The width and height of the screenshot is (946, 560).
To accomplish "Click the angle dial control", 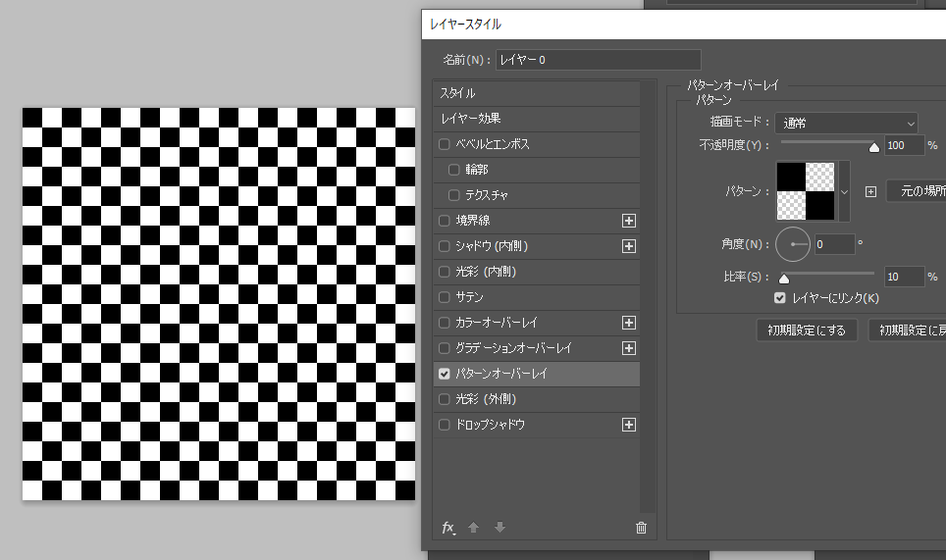I will click(793, 243).
